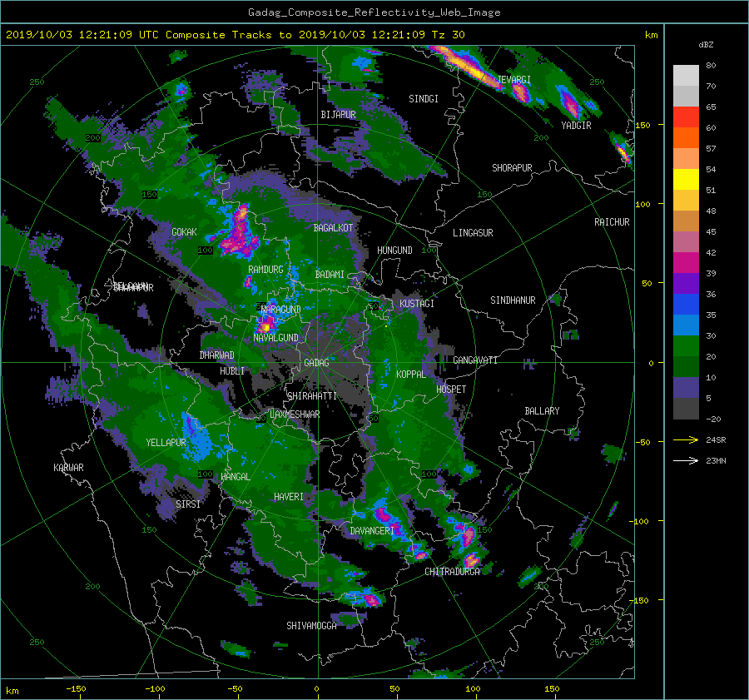Screen dimensions: 749x700
Task: Select the NAVALGUND label
Action: (275, 338)
